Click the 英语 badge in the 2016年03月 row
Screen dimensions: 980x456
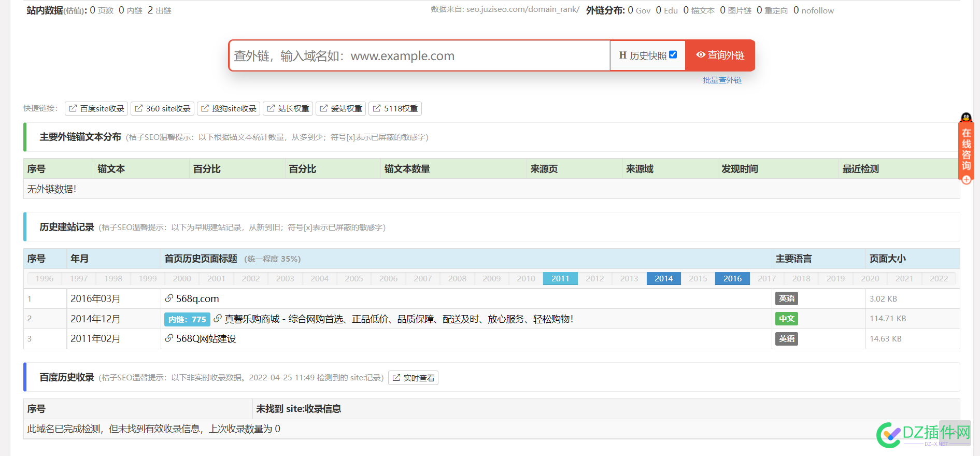[786, 298]
